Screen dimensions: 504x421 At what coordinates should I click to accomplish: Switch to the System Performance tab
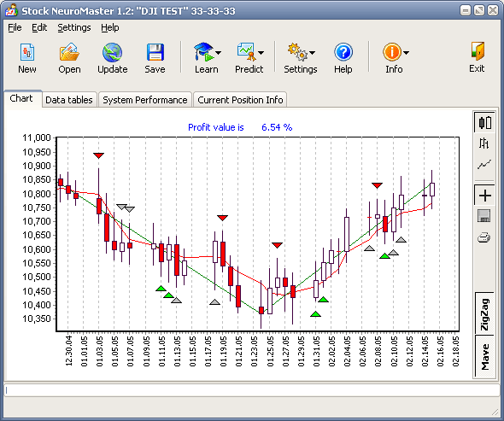coord(145,100)
